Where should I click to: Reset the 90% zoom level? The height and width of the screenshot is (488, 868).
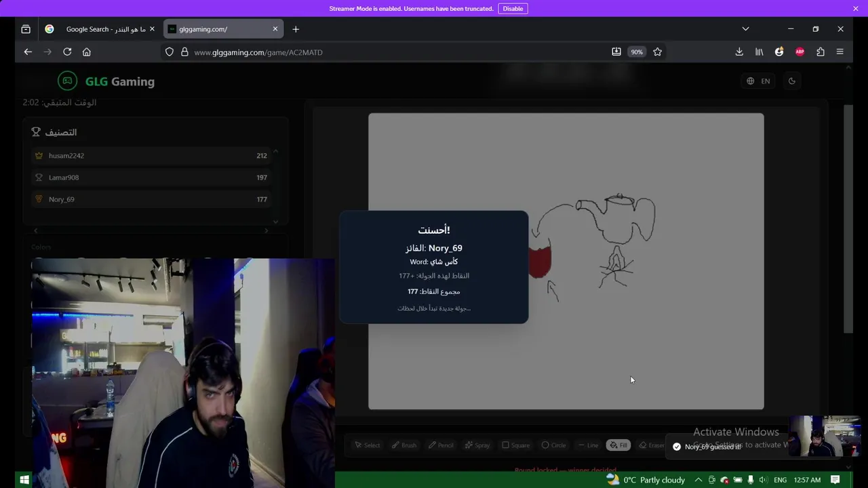pos(637,52)
